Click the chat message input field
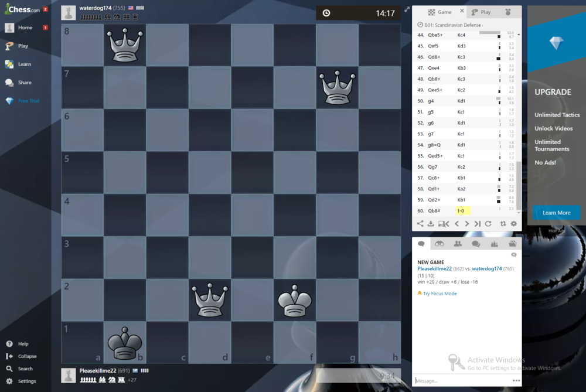The image size is (586, 392). click(x=462, y=380)
